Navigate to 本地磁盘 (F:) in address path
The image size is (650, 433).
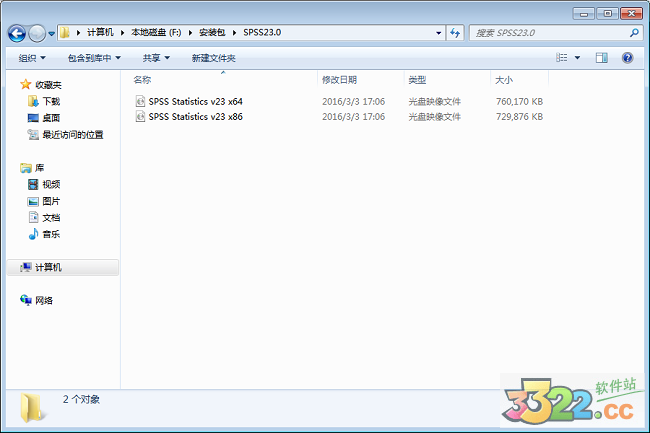coord(156,32)
